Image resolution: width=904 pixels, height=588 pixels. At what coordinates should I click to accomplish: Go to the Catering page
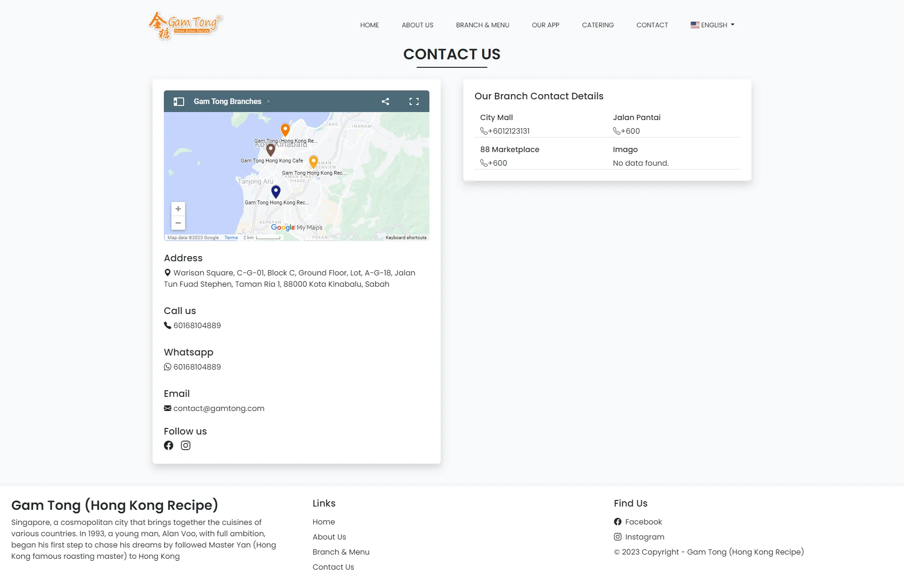point(597,25)
